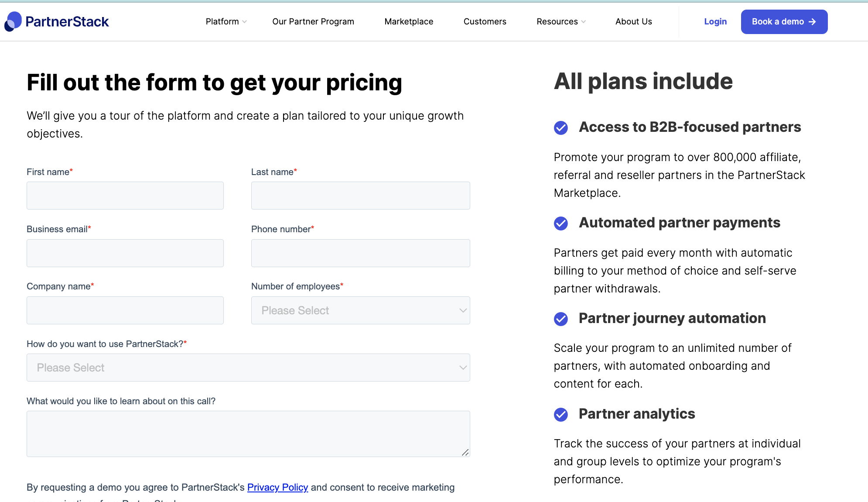The width and height of the screenshot is (868, 502).
Task: Click the chevron next to Platform
Action: 244,21
